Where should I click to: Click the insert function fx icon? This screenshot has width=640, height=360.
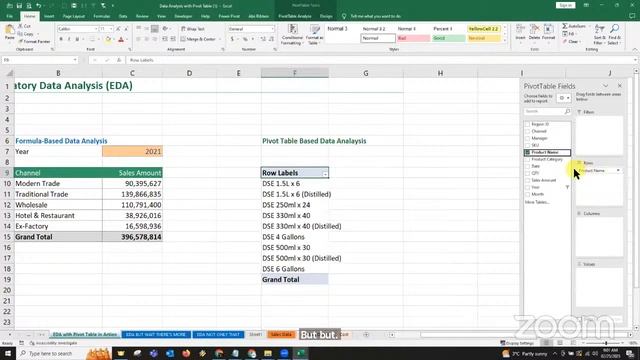point(119,60)
